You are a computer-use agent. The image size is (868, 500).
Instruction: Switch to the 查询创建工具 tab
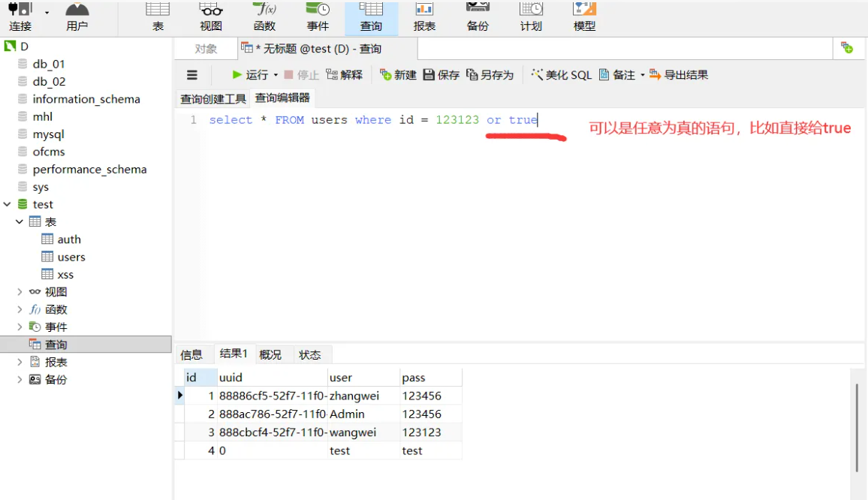(215, 98)
